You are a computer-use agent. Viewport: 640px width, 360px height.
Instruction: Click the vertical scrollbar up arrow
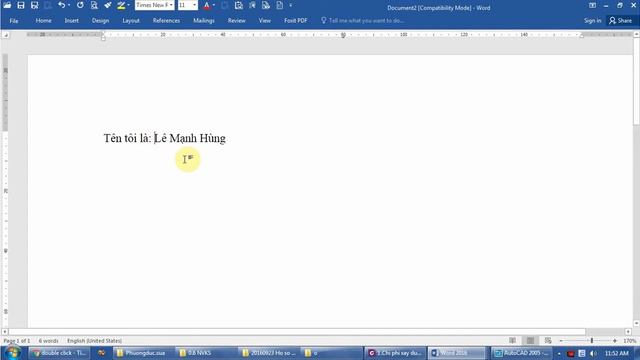[x=636, y=34]
